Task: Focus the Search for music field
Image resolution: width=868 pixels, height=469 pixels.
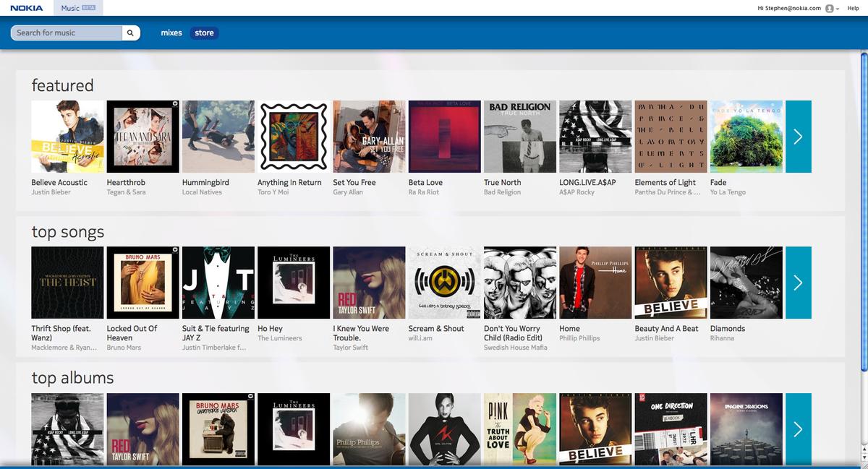Action: [67, 33]
